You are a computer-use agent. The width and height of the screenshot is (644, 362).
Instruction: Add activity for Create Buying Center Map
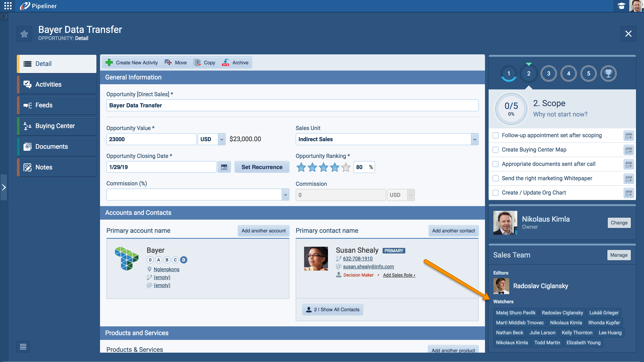[628, 150]
